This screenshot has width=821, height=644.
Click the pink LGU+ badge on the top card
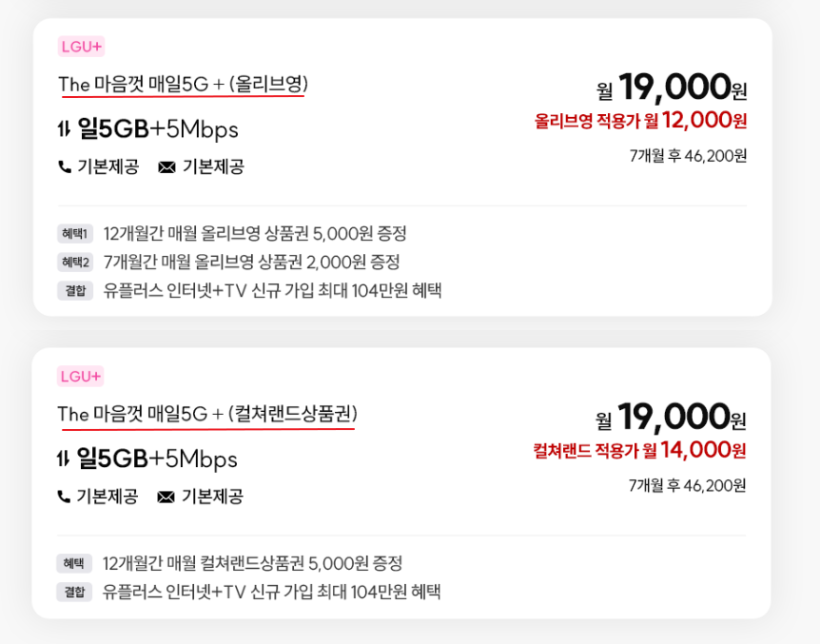(80, 46)
